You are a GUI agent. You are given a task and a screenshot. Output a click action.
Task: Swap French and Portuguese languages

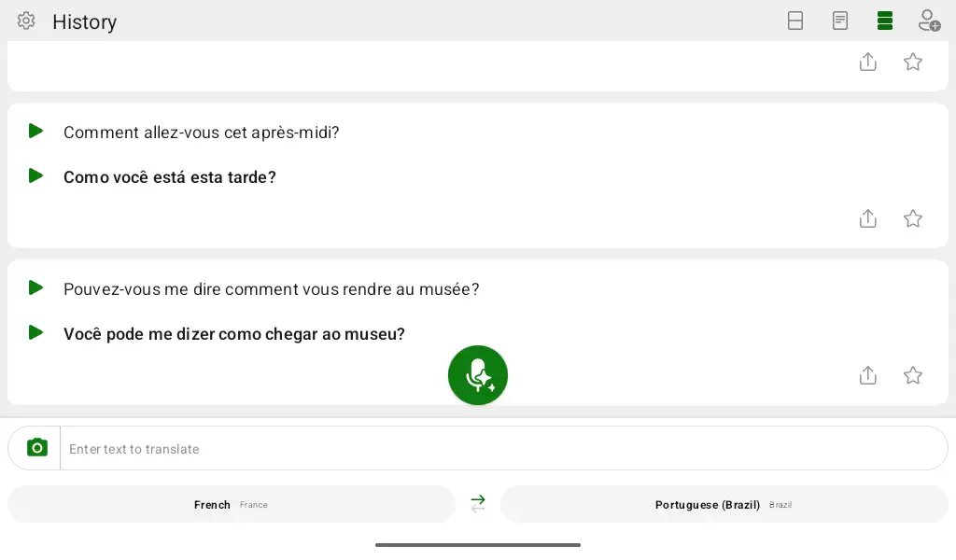[x=478, y=504]
